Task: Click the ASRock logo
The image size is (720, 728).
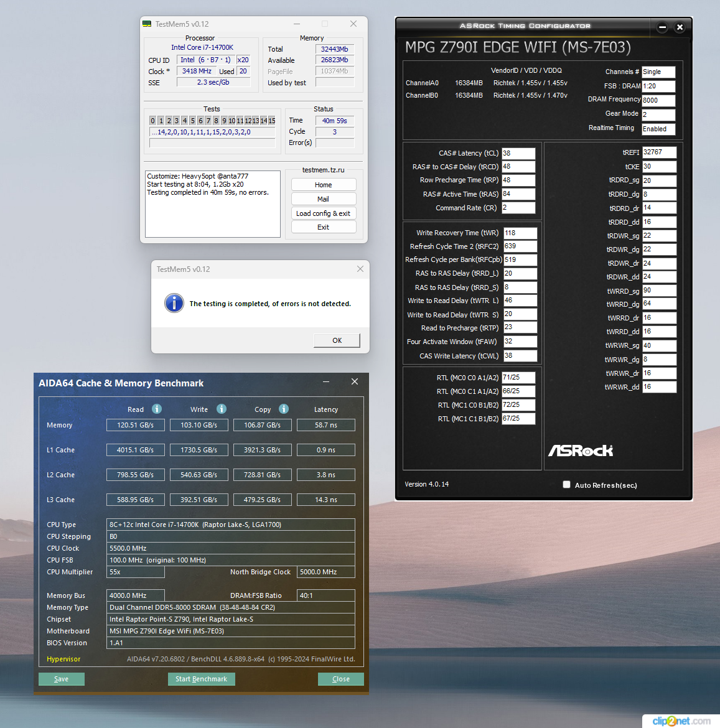Action: coord(580,450)
